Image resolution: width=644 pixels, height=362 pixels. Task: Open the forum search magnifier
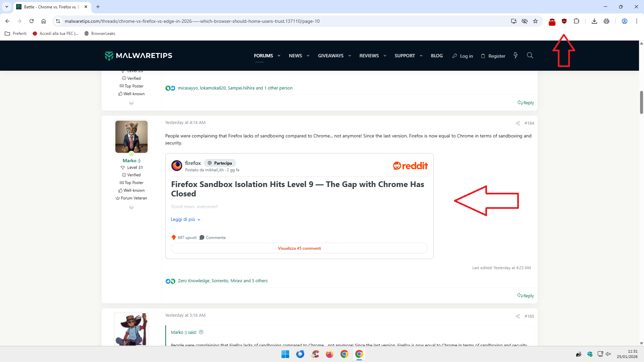(530, 55)
